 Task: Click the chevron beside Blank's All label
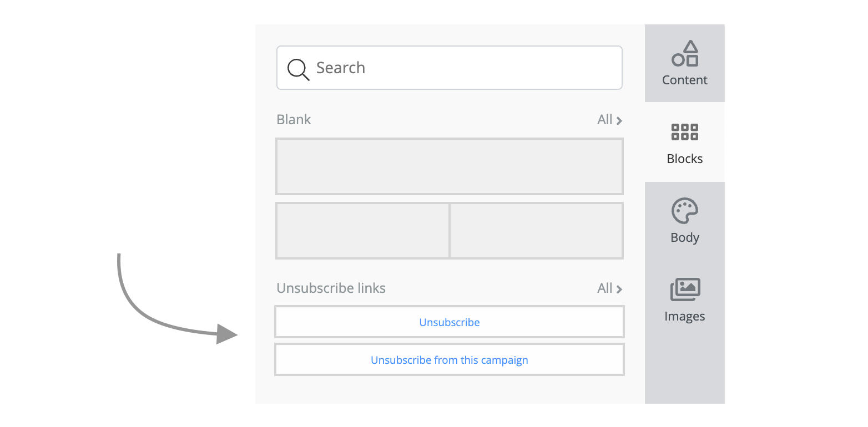(620, 120)
